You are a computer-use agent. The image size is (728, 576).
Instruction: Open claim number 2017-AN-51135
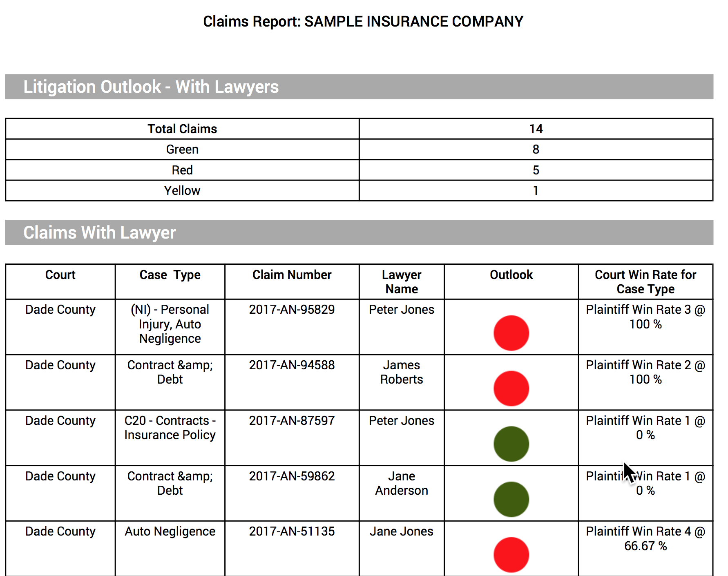pyautogui.click(x=292, y=531)
